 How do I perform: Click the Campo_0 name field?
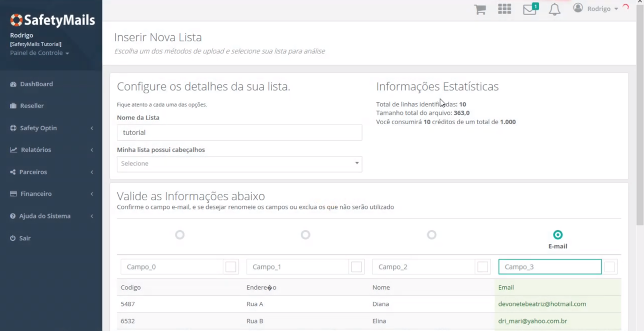[x=172, y=267]
